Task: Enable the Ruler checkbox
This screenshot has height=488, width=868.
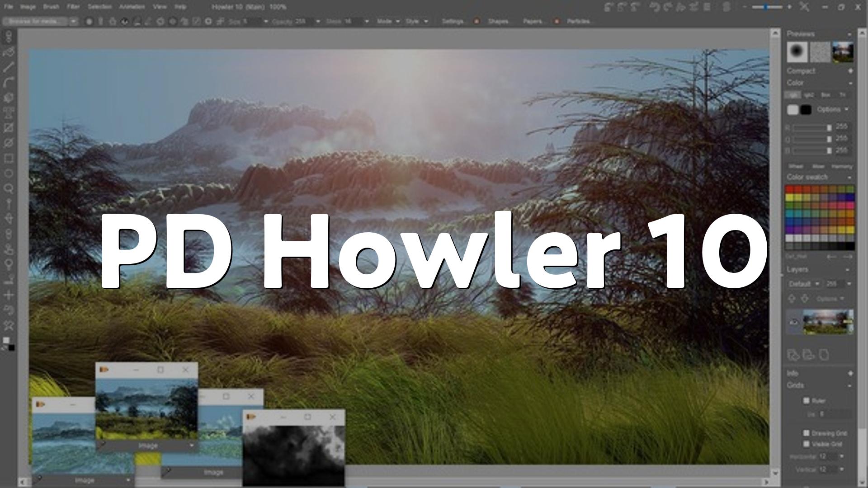Action: click(806, 400)
